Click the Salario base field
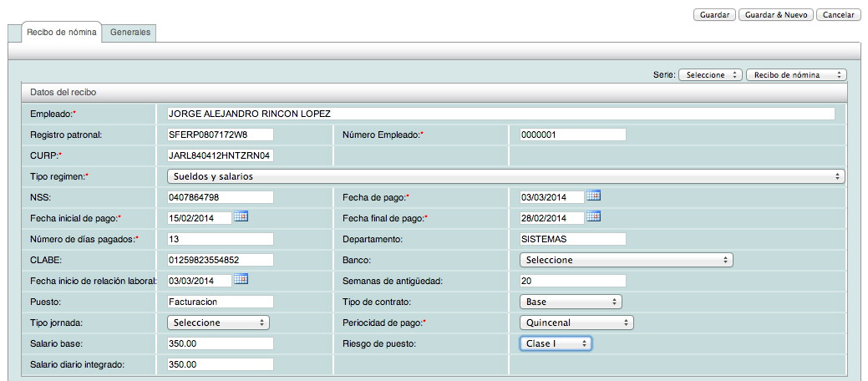868x381 pixels. click(221, 343)
